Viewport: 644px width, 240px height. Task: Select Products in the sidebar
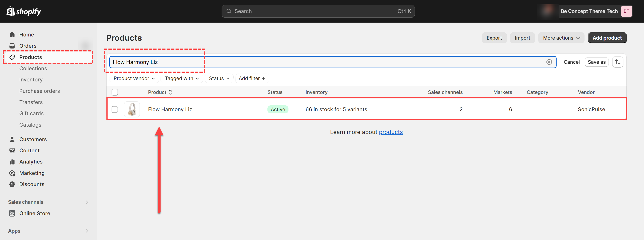[31, 57]
